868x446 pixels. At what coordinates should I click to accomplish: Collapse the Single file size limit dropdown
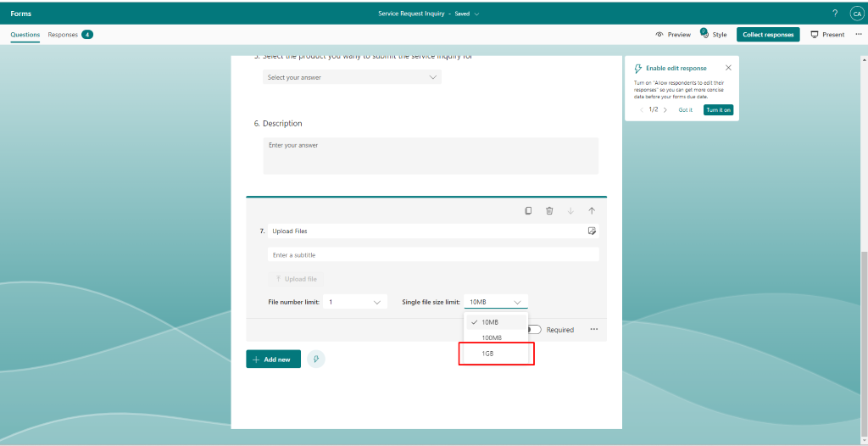tap(496, 302)
